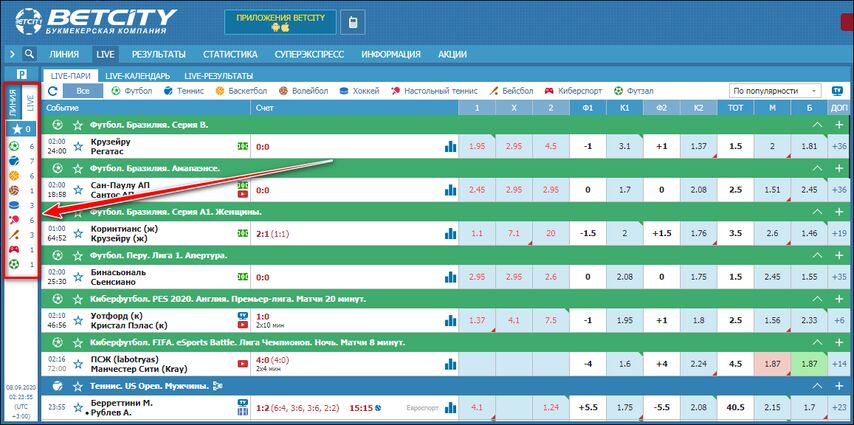Favorite the Перу Лига 1 league

(x=78, y=256)
